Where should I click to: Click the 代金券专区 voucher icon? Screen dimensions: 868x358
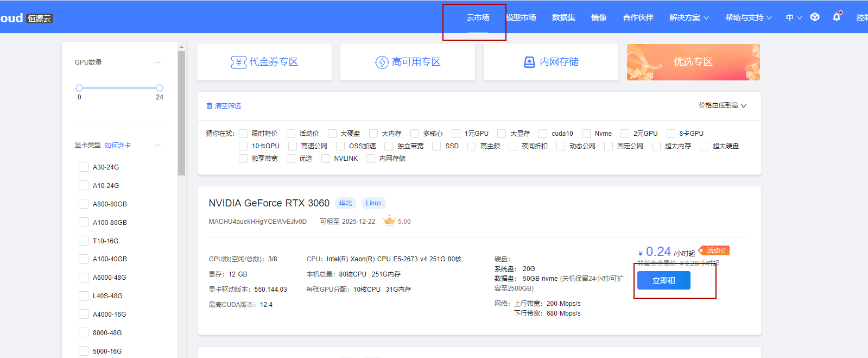[238, 62]
